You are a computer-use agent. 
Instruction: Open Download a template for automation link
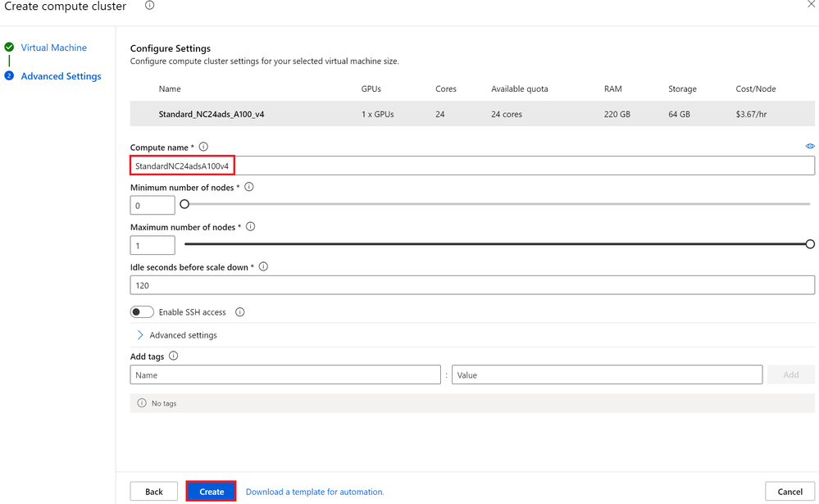[x=315, y=492]
